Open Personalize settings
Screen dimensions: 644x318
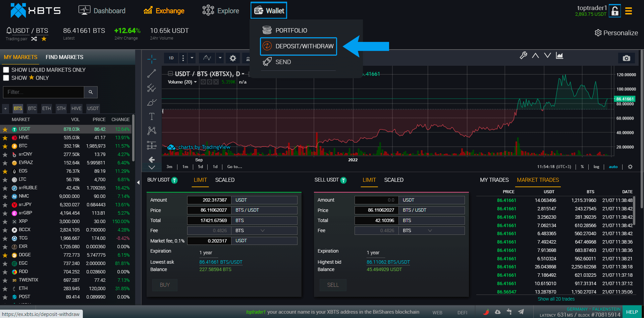coord(616,33)
